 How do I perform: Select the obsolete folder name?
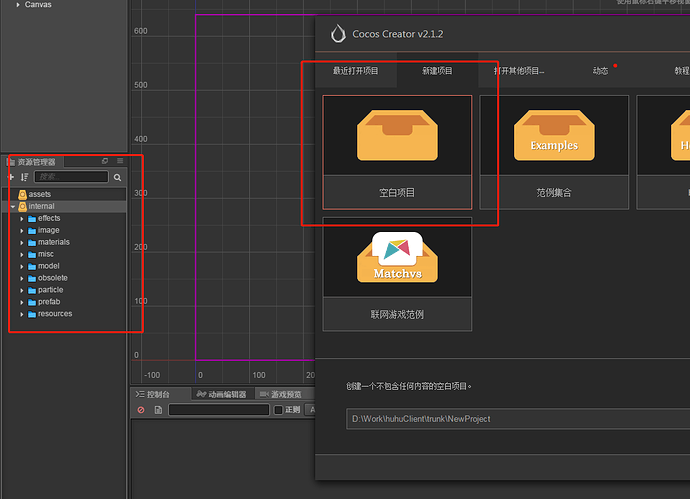point(52,278)
